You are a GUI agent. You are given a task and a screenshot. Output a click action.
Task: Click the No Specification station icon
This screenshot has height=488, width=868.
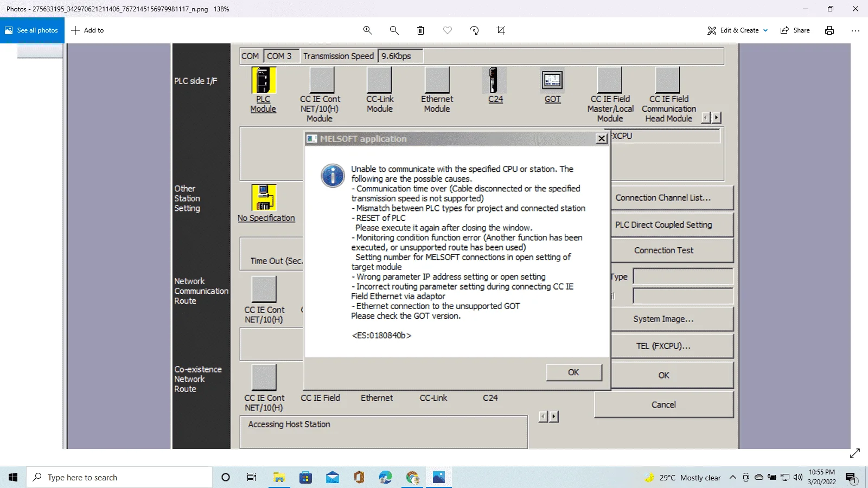click(x=264, y=197)
